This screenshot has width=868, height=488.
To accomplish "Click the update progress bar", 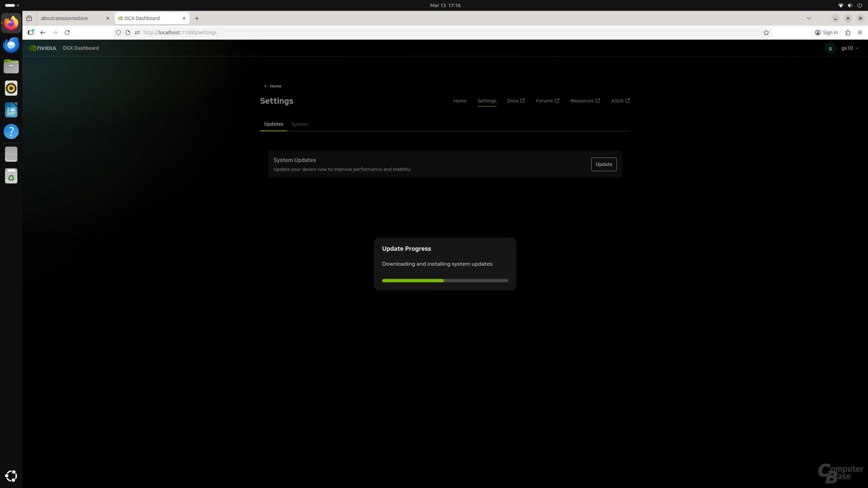I will point(444,281).
